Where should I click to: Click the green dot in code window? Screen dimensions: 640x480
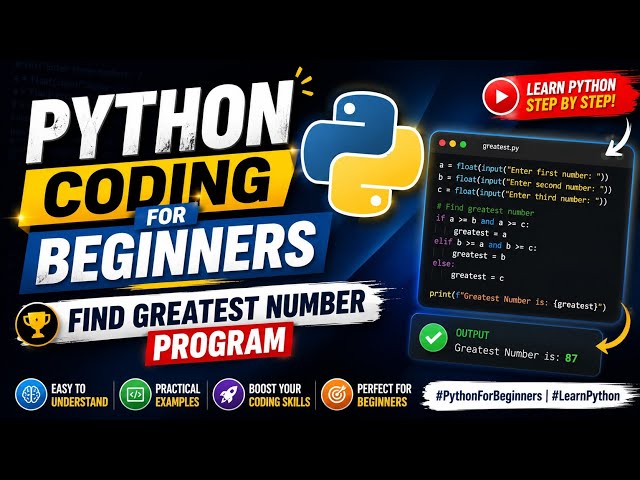463,144
